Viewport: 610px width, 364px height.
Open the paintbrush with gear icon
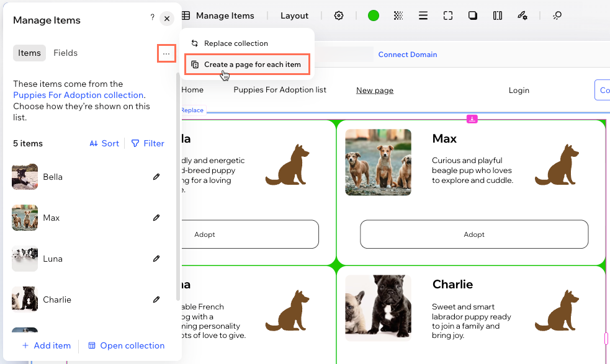[x=523, y=16]
